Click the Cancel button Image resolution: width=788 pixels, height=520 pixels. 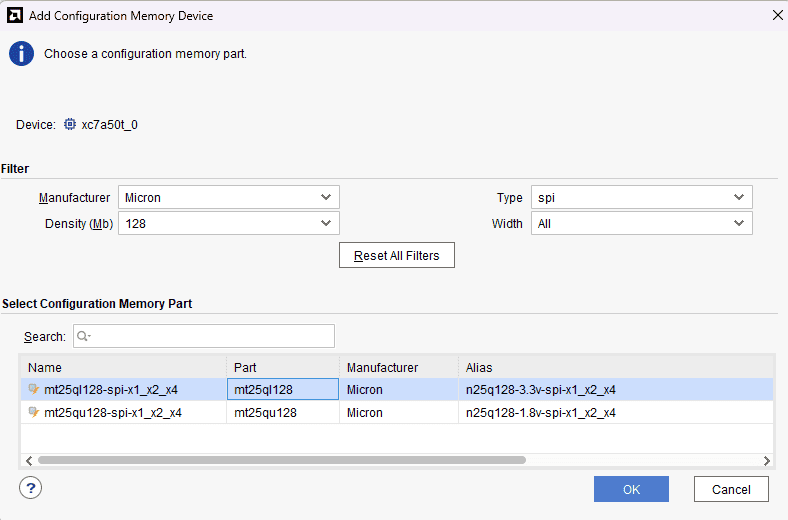[731, 489]
